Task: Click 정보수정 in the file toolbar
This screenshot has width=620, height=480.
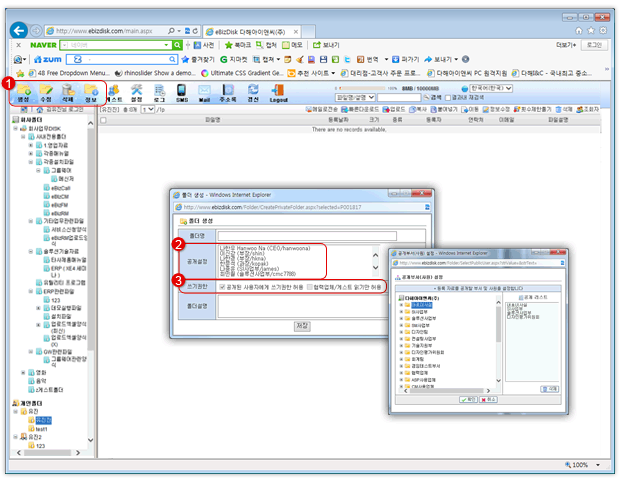Action: tap(496, 110)
